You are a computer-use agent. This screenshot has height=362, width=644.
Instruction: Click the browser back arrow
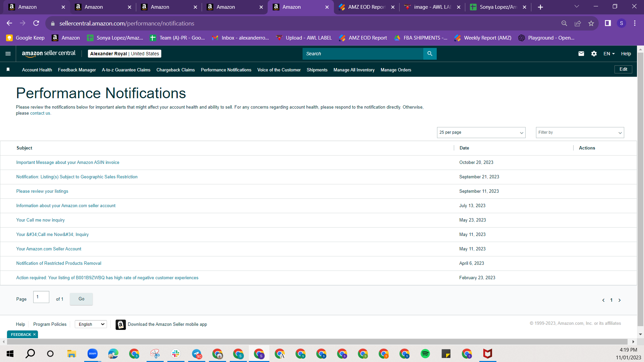click(9, 23)
